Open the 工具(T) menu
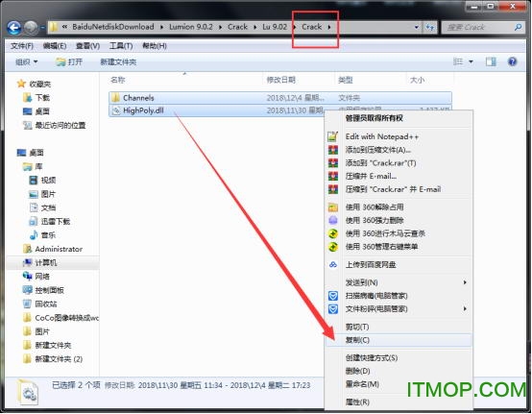The image size is (532, 414). 121,46
